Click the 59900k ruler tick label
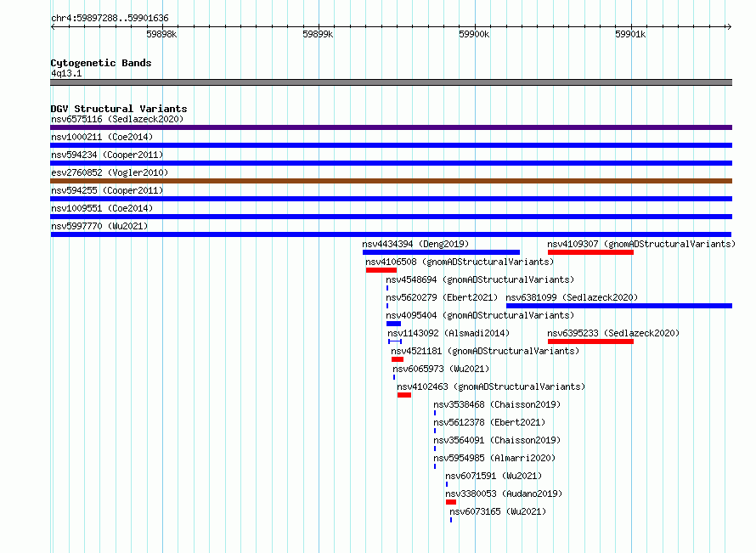The image size is (756, 553). click(x=474, y=34)
